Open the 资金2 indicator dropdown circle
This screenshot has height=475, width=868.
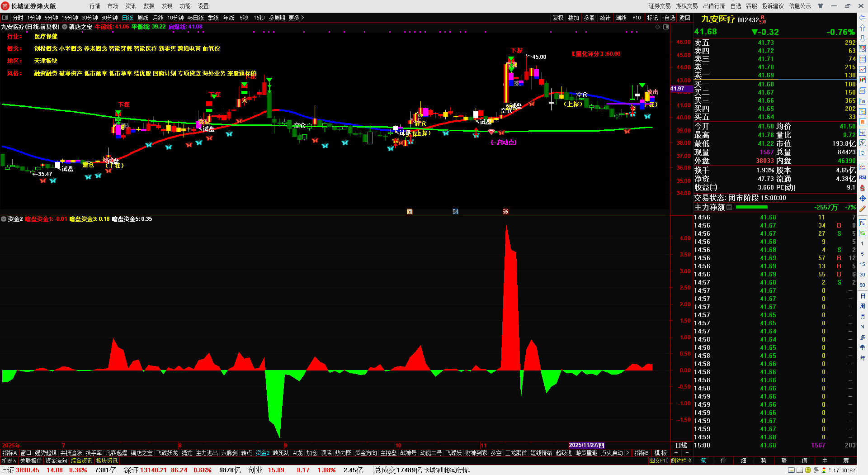[x=4, y=219]
